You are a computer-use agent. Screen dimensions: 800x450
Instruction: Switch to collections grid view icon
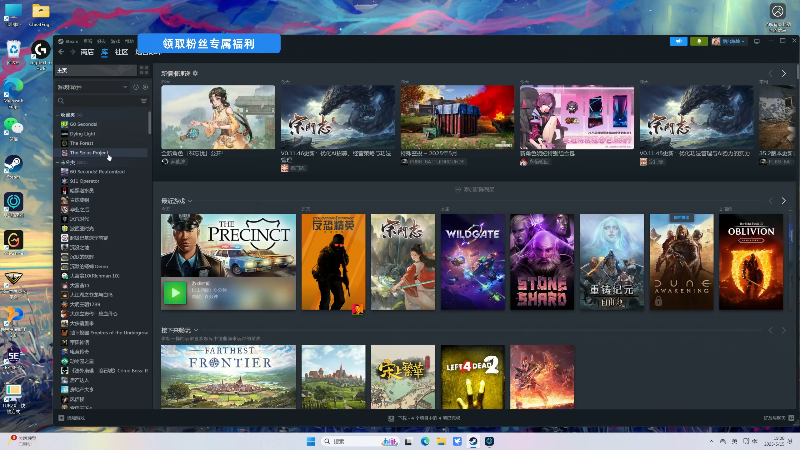144,70
